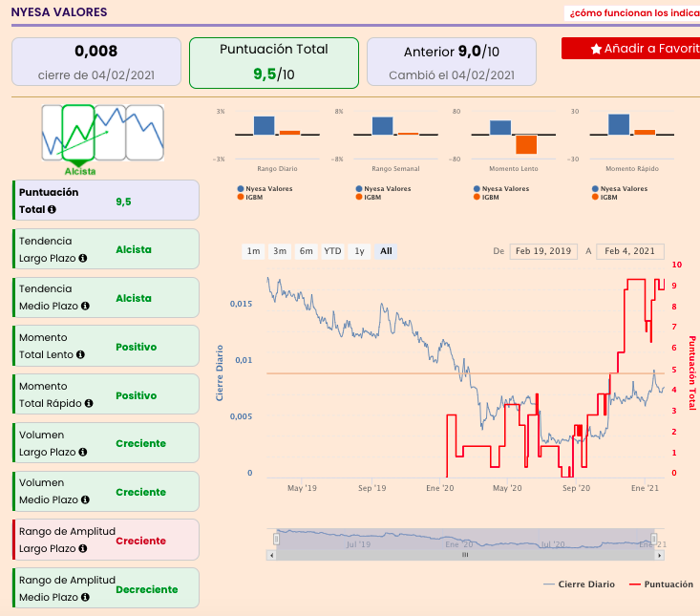Screen dimensions: 700x616
Task: Click the Alcista trend pattern thumbnail
Action: point(78,133)
